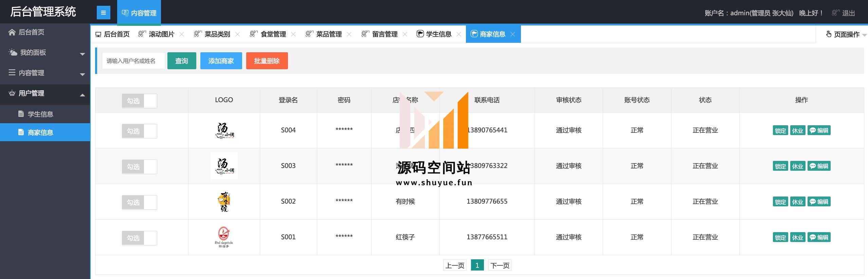Click the 退出 logout link
Viewport: 868px width, 279px height.
(x=848, y=13)
